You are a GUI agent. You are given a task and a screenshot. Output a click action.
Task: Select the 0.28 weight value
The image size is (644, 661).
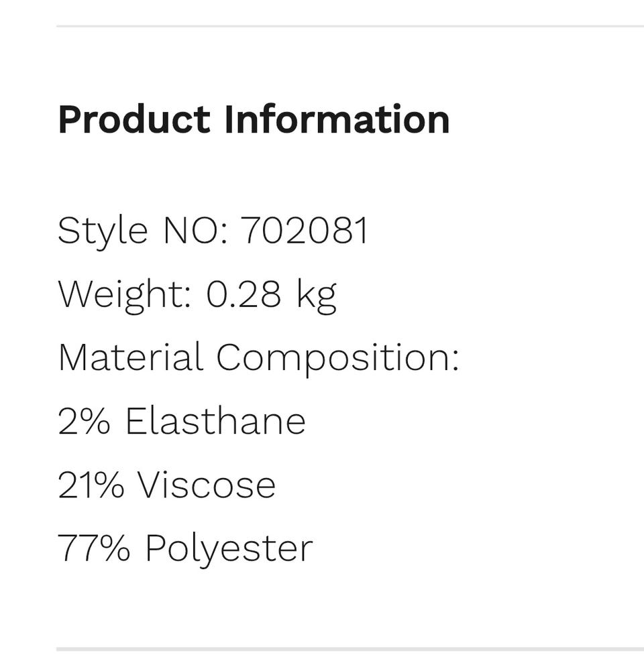244,294
